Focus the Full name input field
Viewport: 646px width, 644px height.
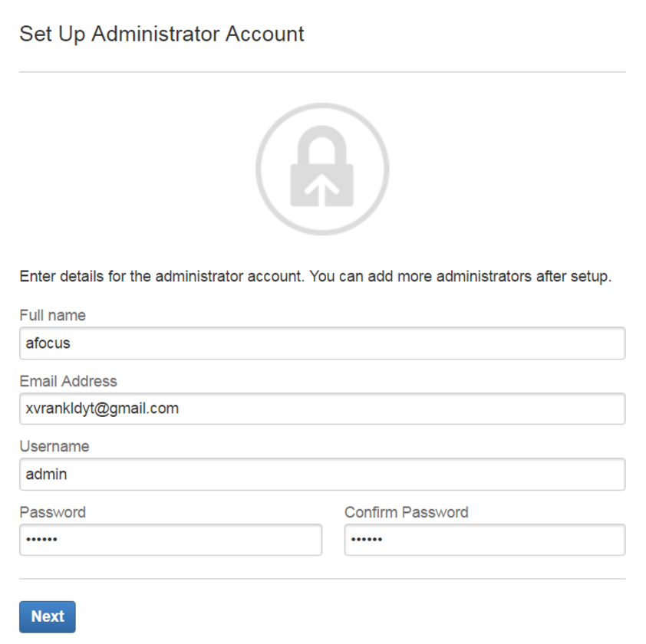click(x=322, y=343)
